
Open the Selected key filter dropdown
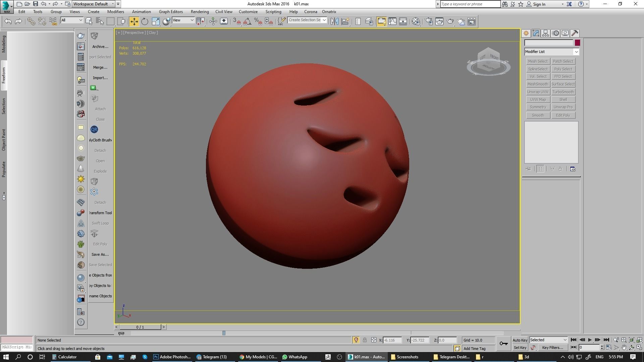(x=548, y=340)
